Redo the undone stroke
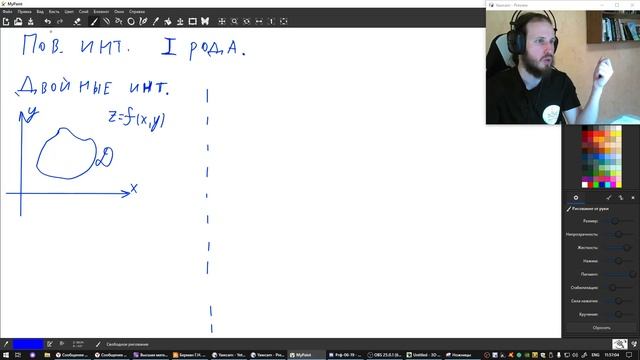Image resolution: width=640 pixels, height=360 pixels. 60,22
